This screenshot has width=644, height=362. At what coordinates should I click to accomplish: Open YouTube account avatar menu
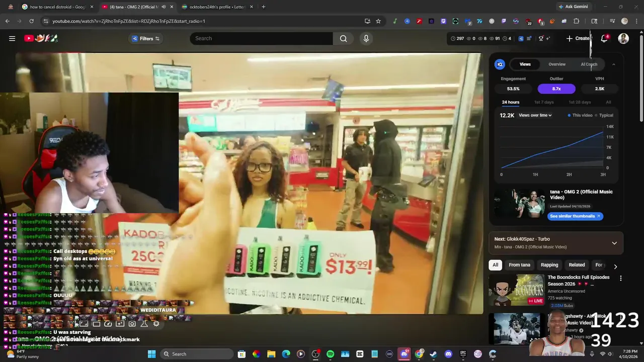(623, 38)
